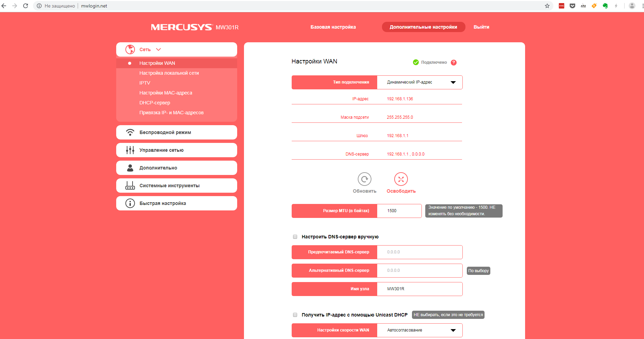The height and width of the screenshot is (339, 644).
Task: Click the MTU default value hint note
Action: click(464, 211)
